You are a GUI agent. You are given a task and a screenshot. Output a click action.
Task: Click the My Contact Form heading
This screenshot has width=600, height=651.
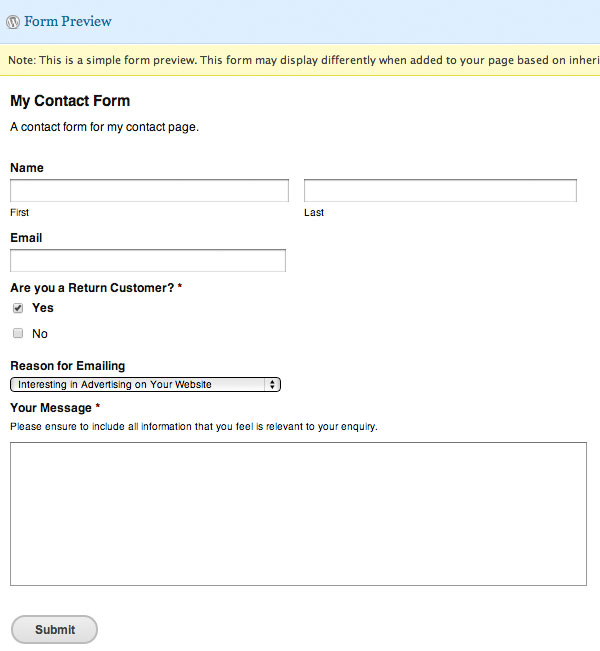(70, 101)
